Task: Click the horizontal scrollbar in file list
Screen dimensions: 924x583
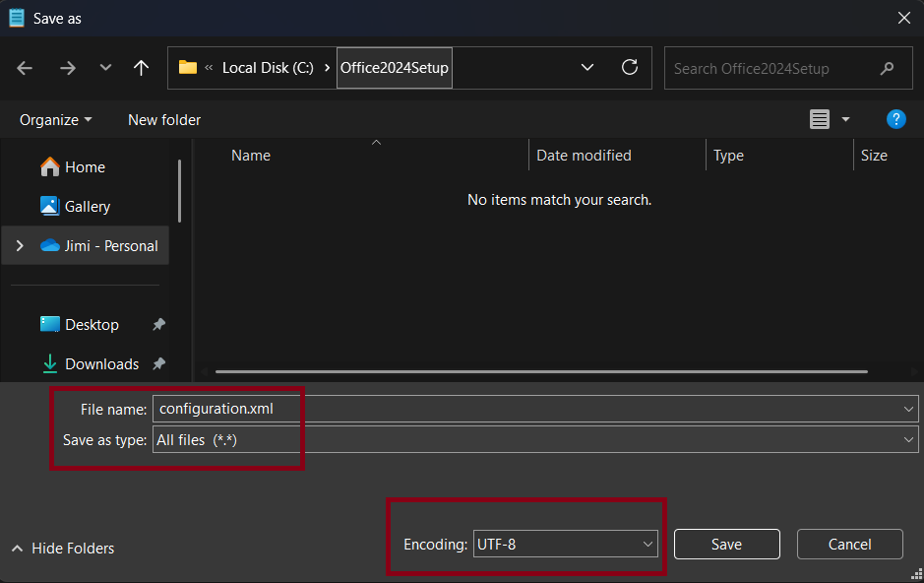Action: (x=541, y=371)
